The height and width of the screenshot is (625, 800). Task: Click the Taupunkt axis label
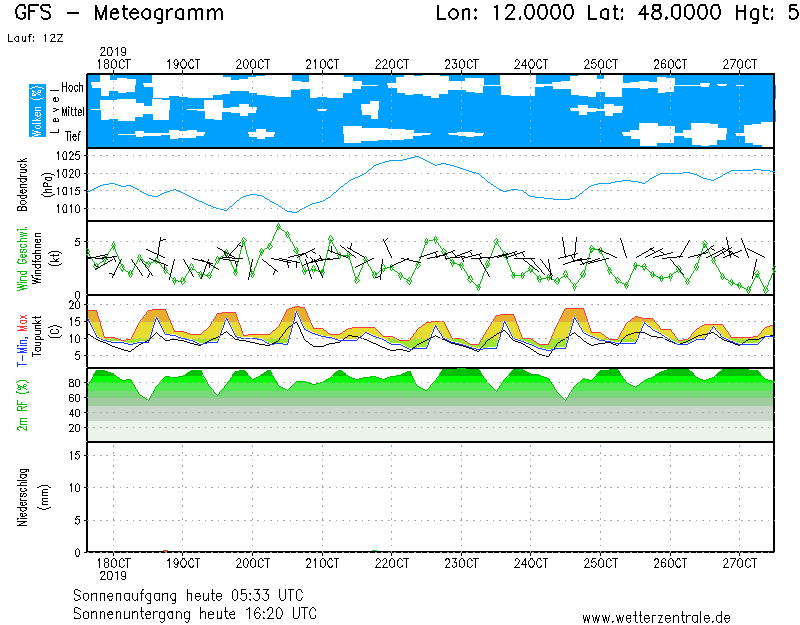36,331
